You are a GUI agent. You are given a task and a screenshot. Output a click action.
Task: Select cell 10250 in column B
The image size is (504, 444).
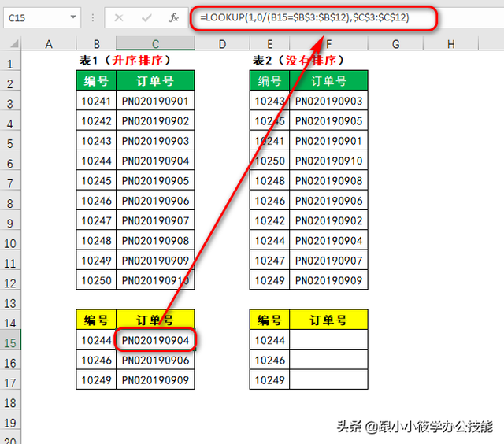(x=96, y=279)
